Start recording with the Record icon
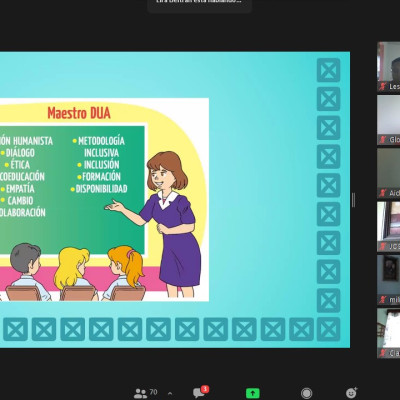 [x=306, y=393]
